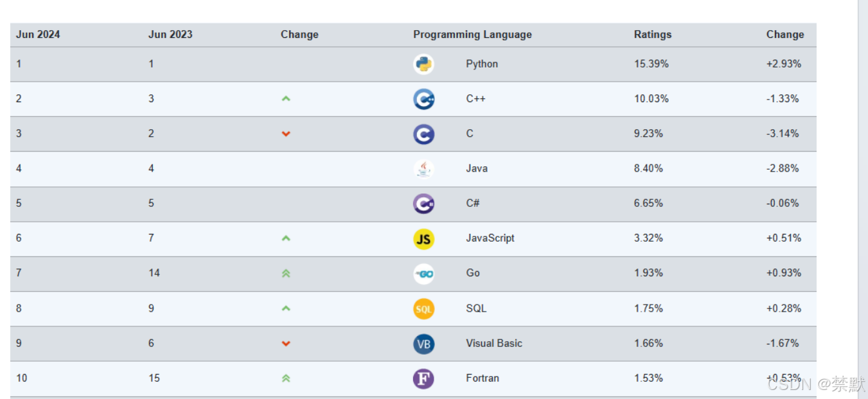Click the -2.88% change value
Image resolution: width=868 pixels, height=399 pixels.
coord(783,168)
